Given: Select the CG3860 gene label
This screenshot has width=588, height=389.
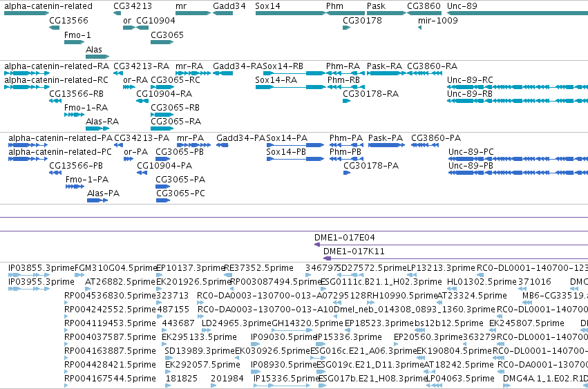Looking at the screenshot, I should [424, 6].
